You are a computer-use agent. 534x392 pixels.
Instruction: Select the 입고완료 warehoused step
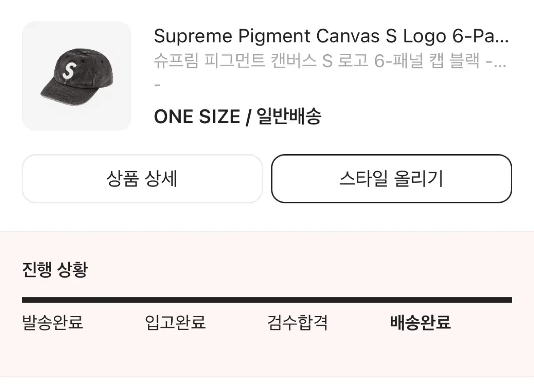click(x=175, y=322)
